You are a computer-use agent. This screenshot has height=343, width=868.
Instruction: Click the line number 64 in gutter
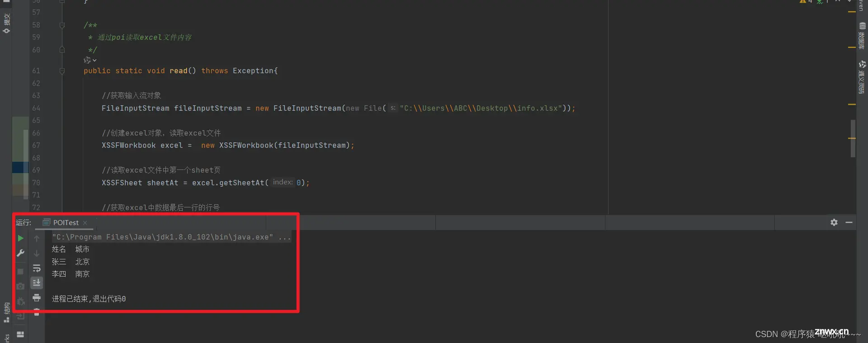(36, 108)
